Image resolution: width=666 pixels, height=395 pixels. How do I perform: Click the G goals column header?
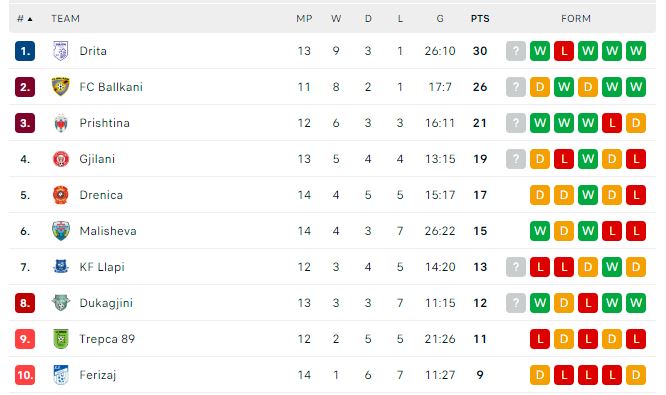440,19
